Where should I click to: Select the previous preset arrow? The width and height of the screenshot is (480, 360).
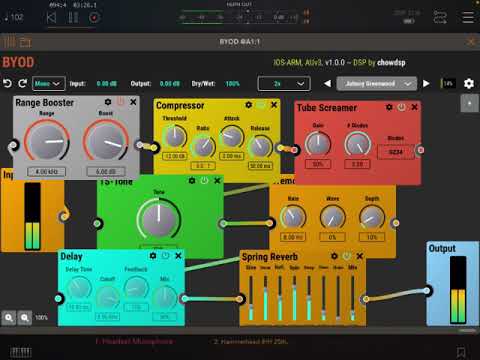(x=328, y=83)
